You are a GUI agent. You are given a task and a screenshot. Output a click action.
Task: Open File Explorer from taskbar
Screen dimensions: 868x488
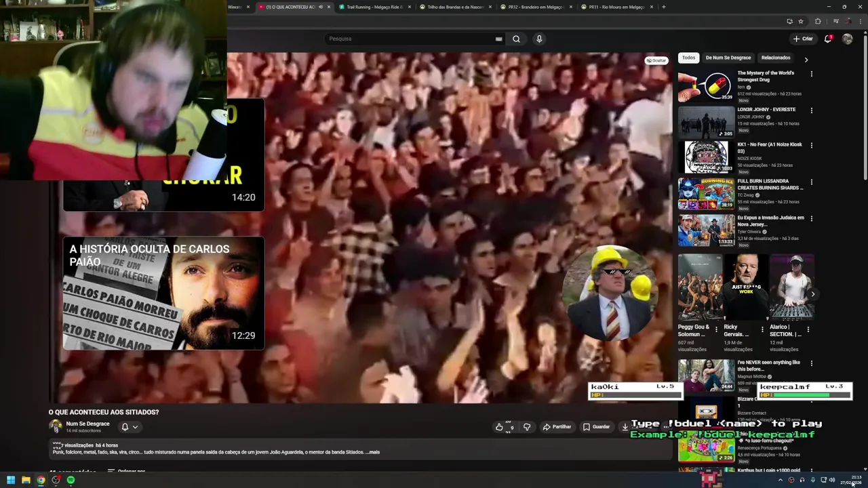pyautogui.click(x=26, y=480)
